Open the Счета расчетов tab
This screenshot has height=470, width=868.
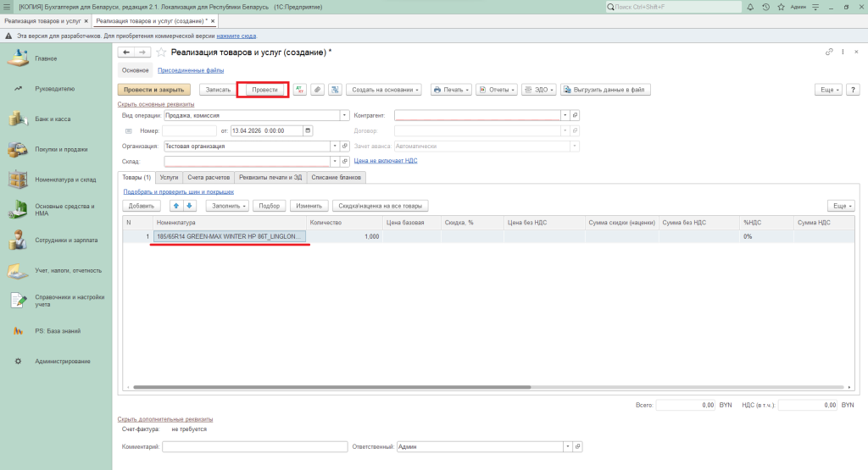coord(208,177)
